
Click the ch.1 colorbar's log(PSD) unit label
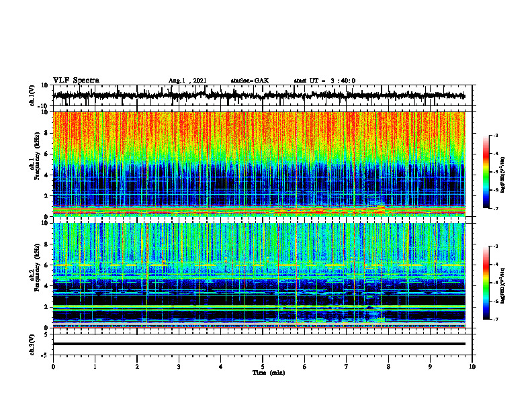point(502,175)
